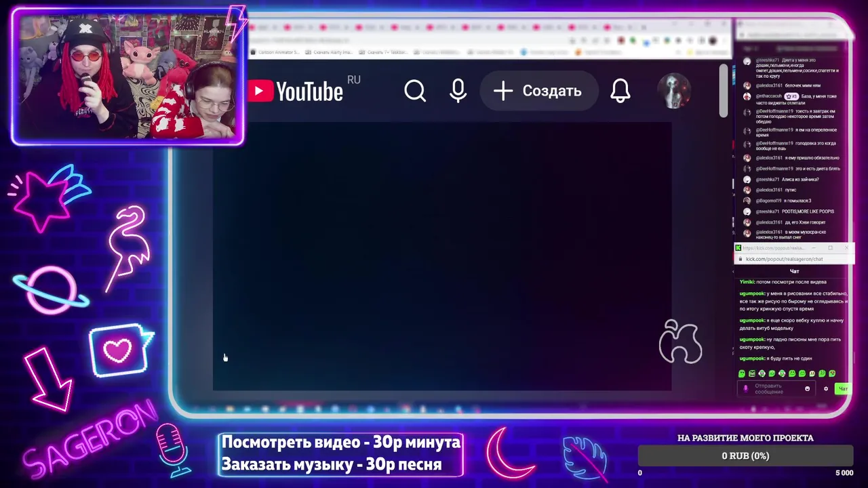The height and width of the screenshot is (488, 868).
Task: Start voice search via microphone icon
Action: point(458,91)
